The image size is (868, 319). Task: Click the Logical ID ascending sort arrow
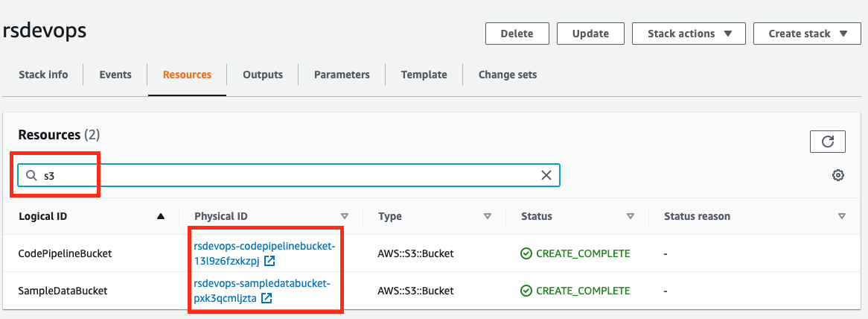point(161,216)
